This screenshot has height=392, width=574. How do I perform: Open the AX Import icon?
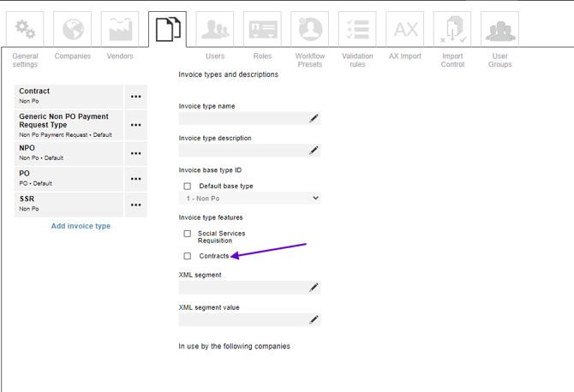point(405,29)
